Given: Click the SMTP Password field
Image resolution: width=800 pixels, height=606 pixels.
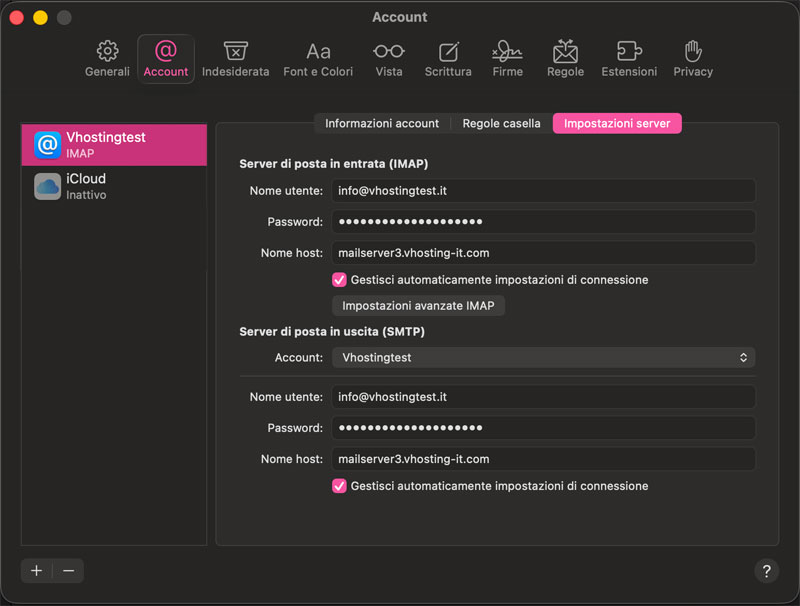Looking at the screenshot, I should (x=543, y=428).
